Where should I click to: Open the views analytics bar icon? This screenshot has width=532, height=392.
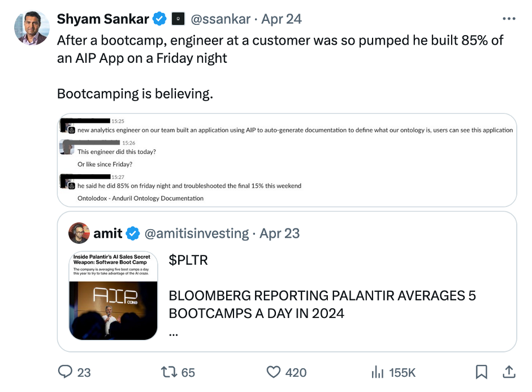pyautogui.click(x=378, y=372)
